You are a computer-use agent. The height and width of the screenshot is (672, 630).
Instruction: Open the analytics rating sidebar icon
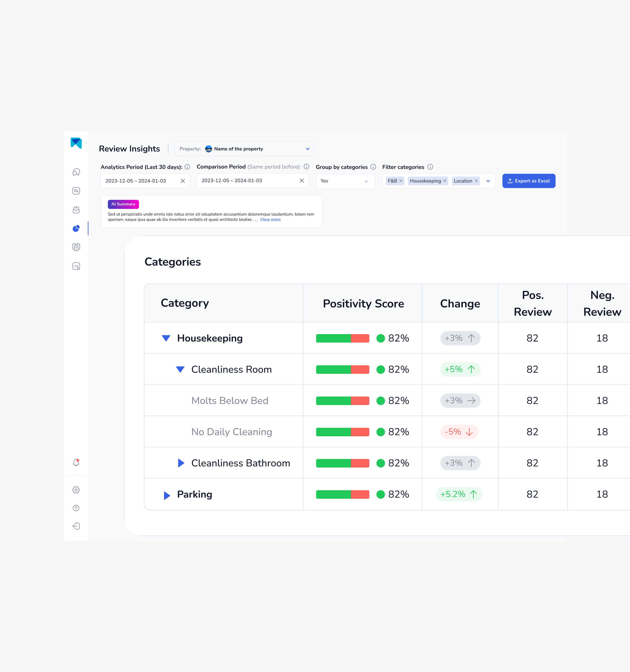pos(76,266)
